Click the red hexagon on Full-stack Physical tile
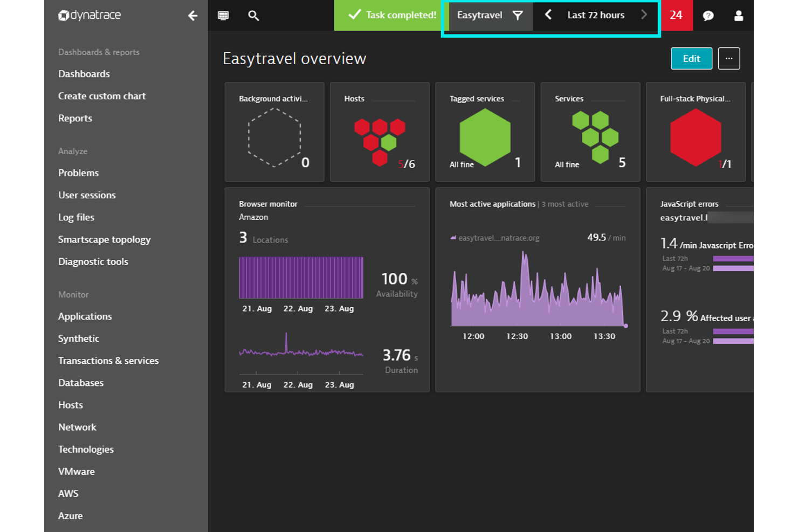The width and height of the screenshot is (798, 532). [x=695, y=137]
